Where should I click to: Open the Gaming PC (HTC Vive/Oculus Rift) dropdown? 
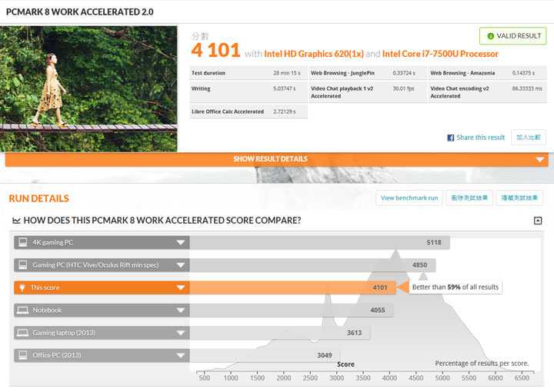coord(180,265)
